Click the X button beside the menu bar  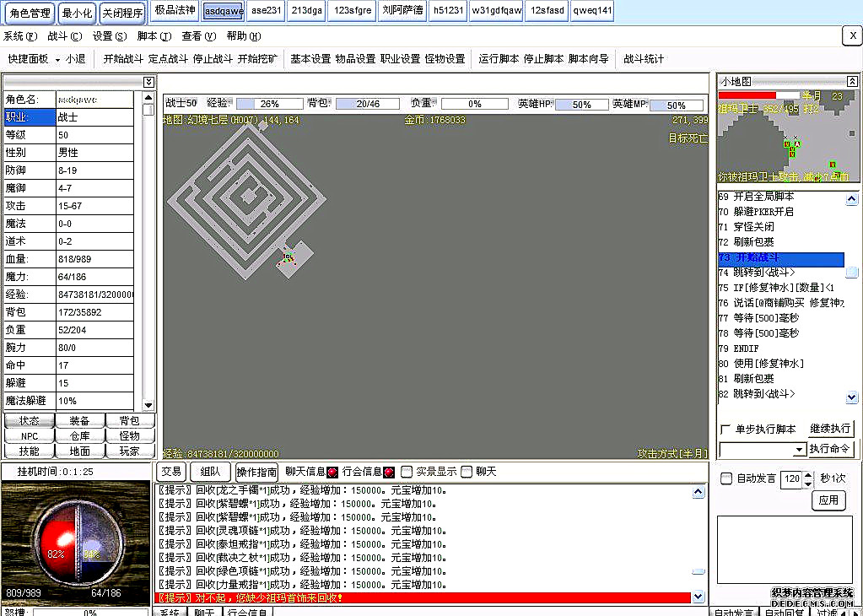[x=851, y=35]
